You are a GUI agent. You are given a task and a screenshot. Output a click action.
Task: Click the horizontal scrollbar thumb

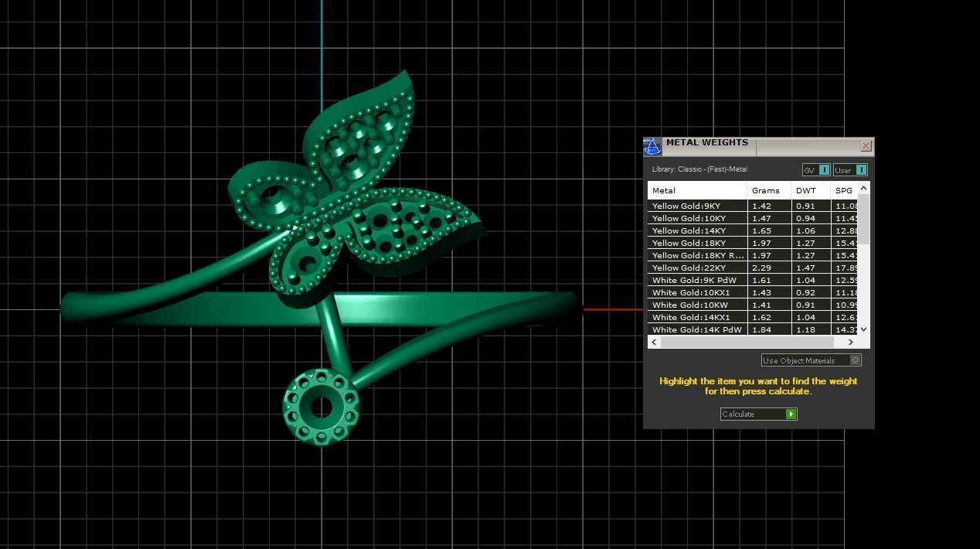[747, 342]
